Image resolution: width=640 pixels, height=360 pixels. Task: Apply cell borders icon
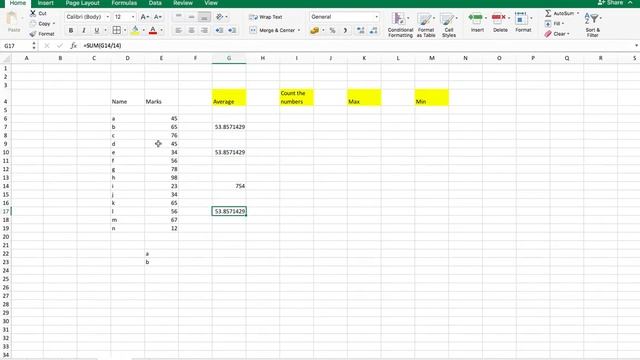tap(117, 30)
